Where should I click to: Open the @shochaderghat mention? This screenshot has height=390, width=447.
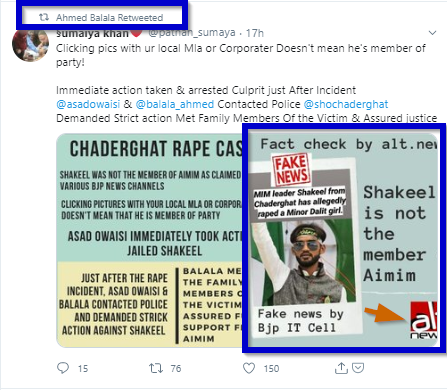[x=346, y=104]
